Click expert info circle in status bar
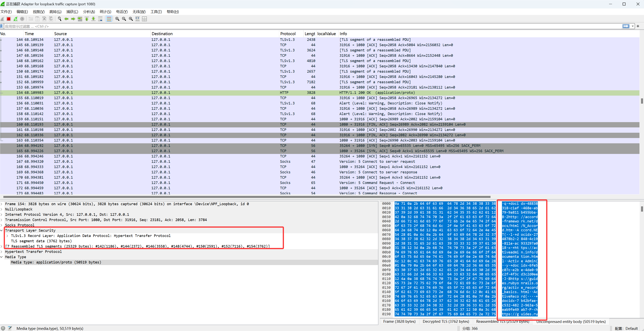The image size is (644, 331). [3, 328]
